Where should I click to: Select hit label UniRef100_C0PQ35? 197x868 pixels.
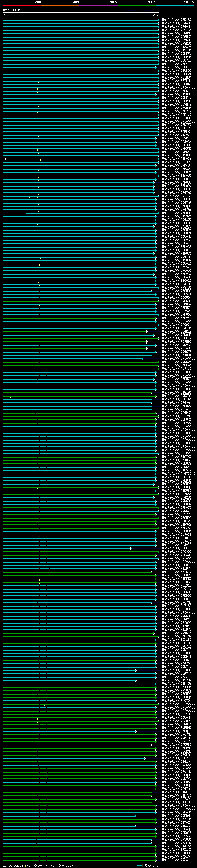pos(177,183)
